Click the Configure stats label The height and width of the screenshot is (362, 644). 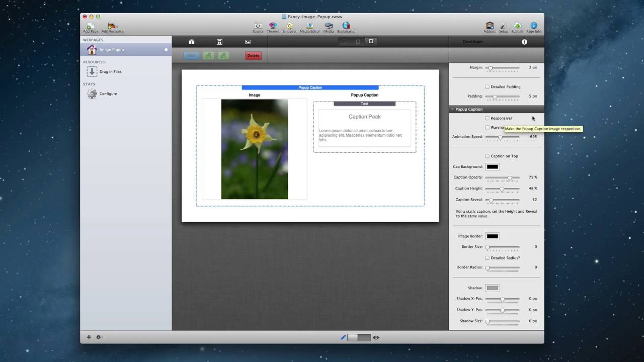click(108, 94)
